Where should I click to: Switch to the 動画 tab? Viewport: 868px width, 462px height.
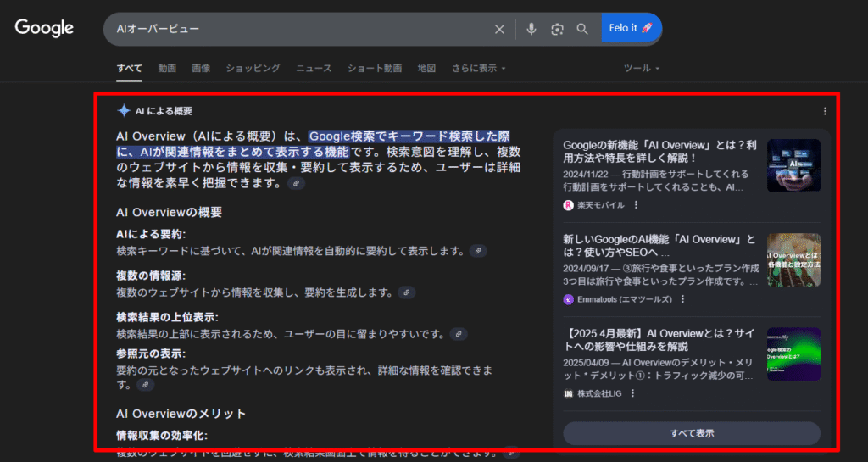click(167, 68)
